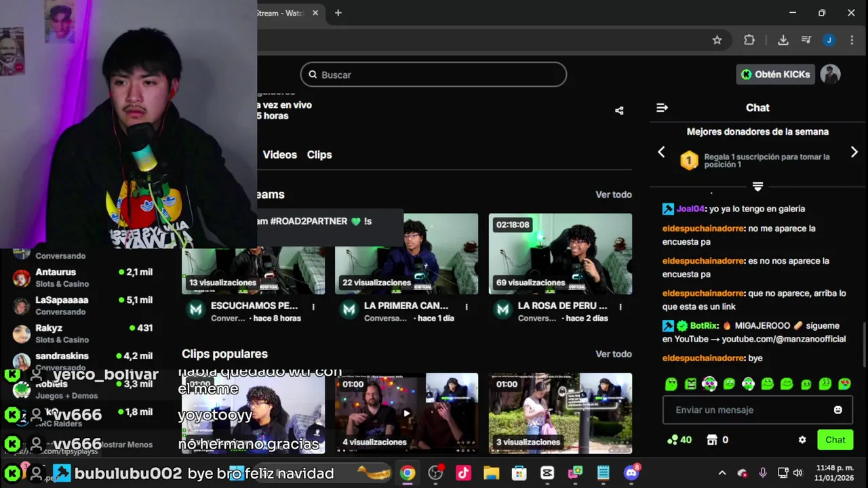Open the sandraskins channel in sidebar

85,361
